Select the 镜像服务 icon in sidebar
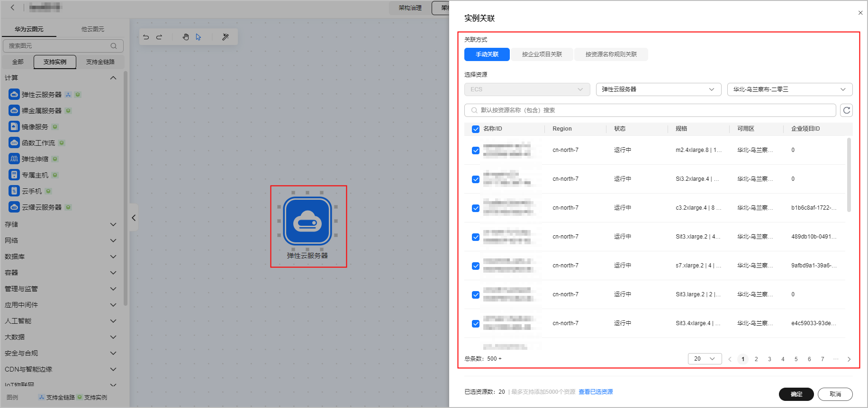Image resolution: width=868 pixels, height=408 pixels. [14, 127]
